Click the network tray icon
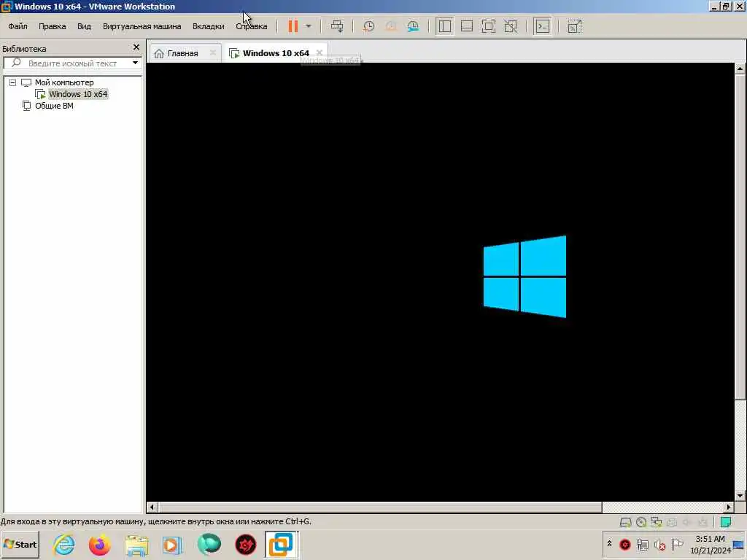 pyautogui.click(x=642, y=545)
